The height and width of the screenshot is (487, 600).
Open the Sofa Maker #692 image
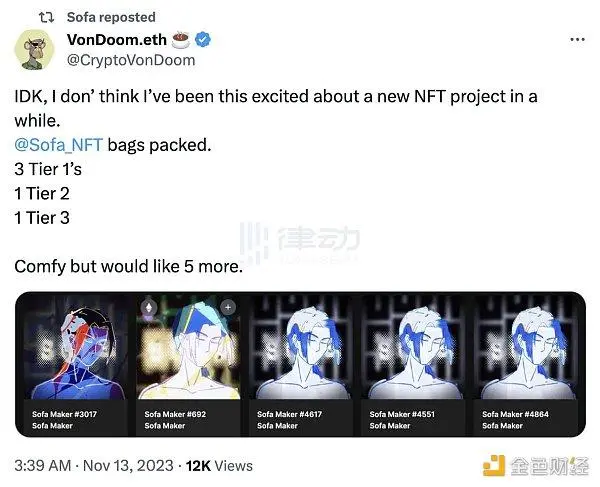coord(189,347)
